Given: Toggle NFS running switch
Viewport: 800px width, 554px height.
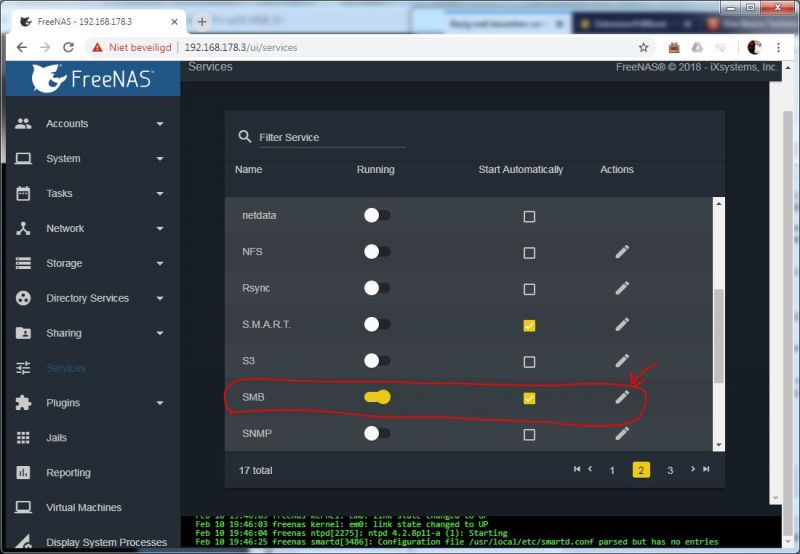Looking at the screenshot, I should [377, 251].
